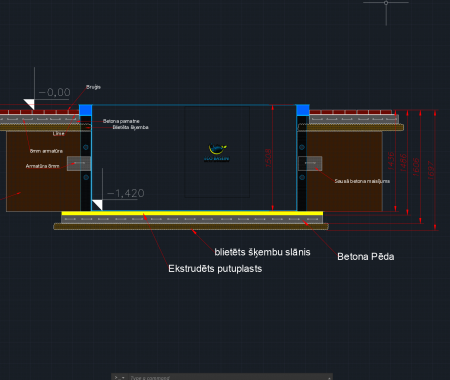This screenshot has height=380, width=450.
Task: Select the Armatūra 8mm annotation text
Action: [x=42, y=166]
